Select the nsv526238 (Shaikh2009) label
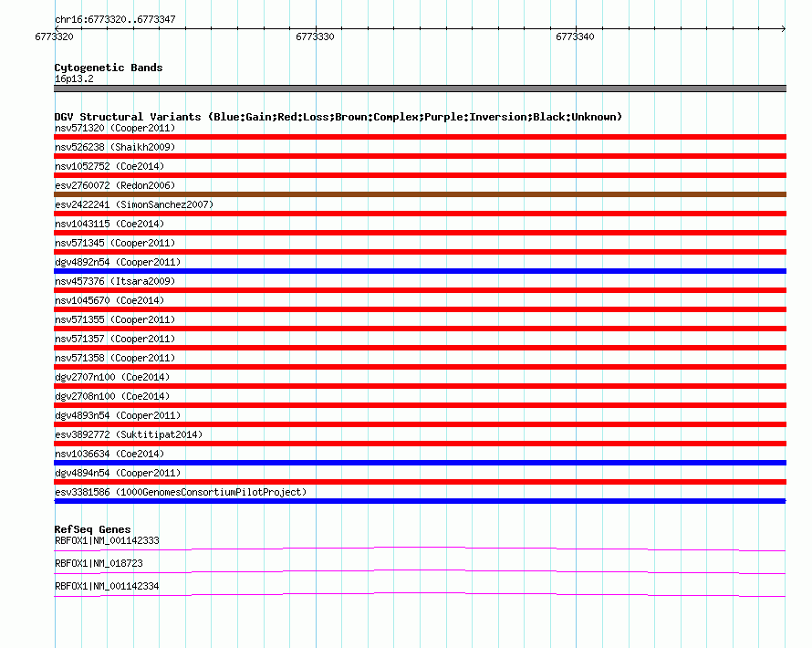This screenshot has width=812, height=648. click(x=115, y=147)
